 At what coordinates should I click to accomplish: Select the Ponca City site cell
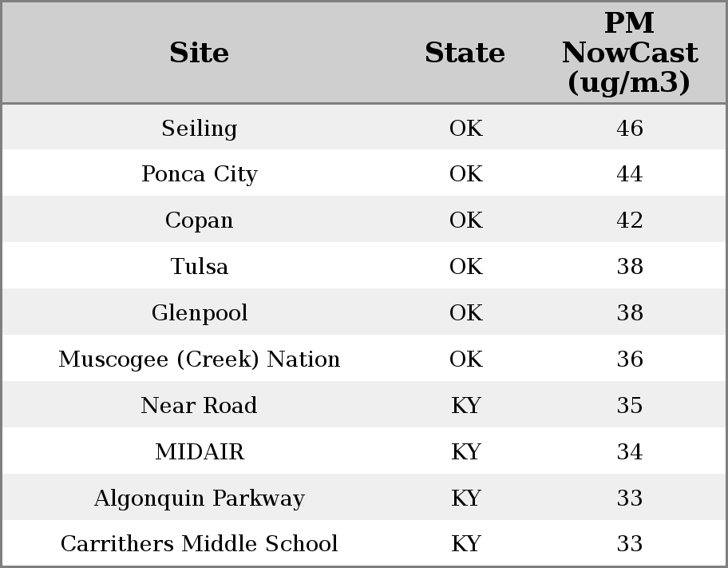click(x=199, y=174)
